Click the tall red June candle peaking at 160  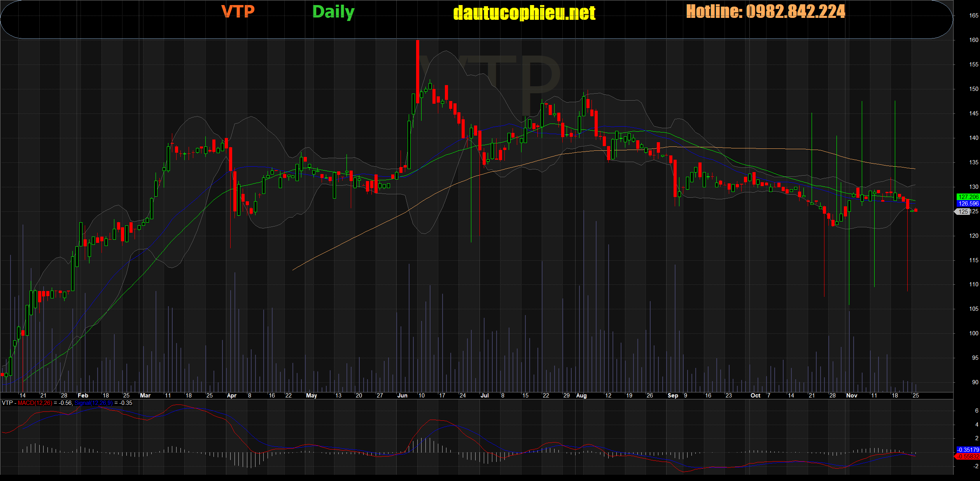coord(417,71)
